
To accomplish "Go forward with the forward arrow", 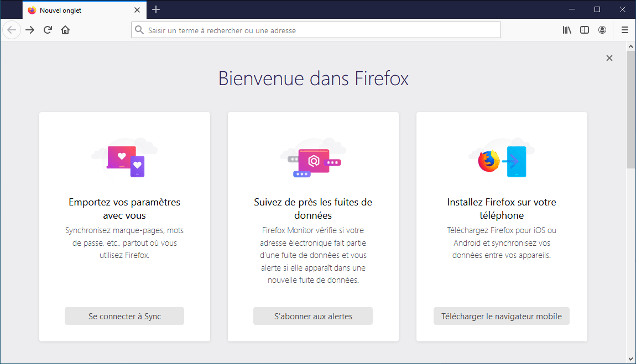I will pos(30,30).
